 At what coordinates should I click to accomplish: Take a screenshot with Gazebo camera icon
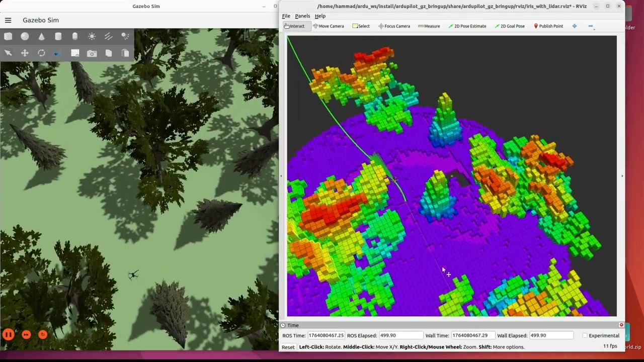[x=92, y=53]
